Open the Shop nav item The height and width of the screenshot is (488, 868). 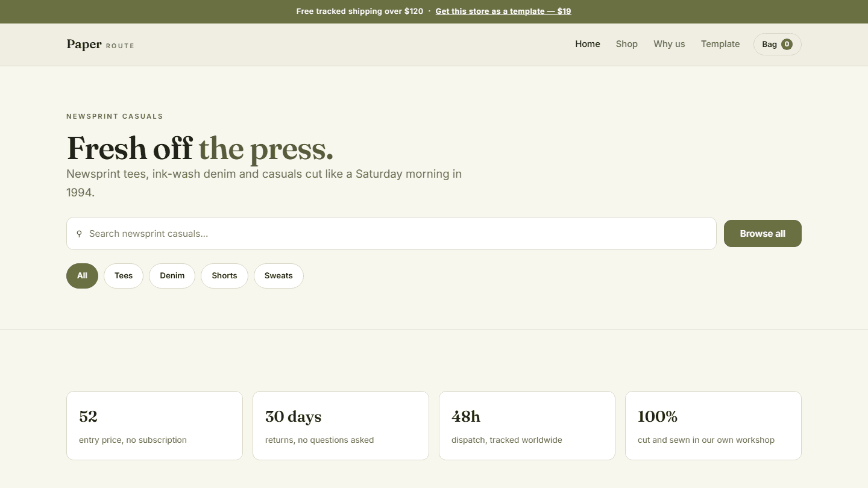[627, 44]
